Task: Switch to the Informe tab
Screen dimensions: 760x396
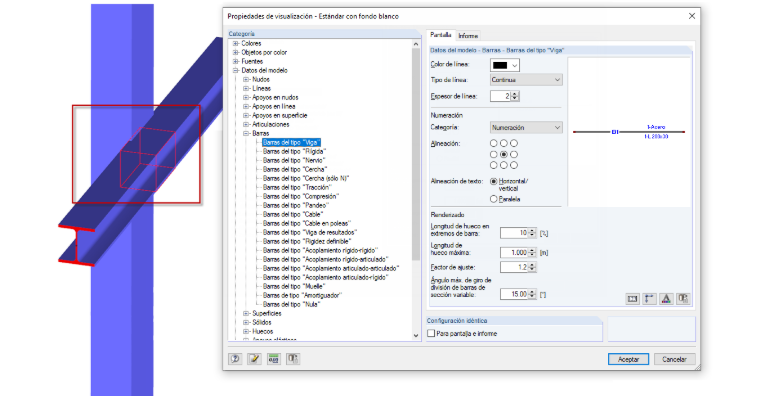Action: click(468, 36)
